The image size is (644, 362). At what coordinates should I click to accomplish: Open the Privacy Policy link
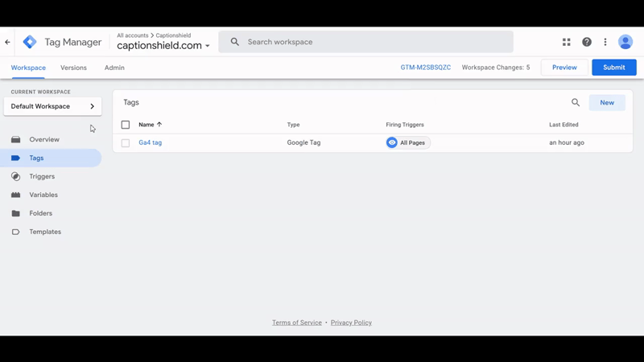click(x=351, y=323)
